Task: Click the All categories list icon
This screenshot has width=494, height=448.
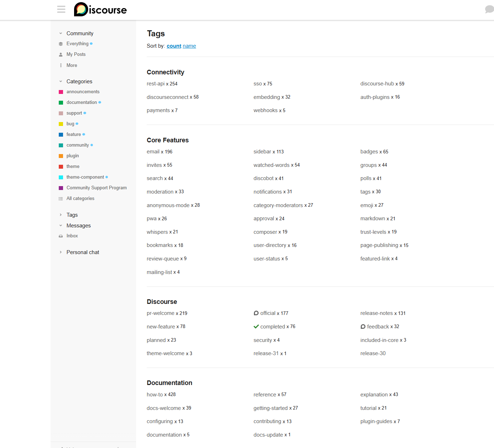Action: (x=61, y=199)
